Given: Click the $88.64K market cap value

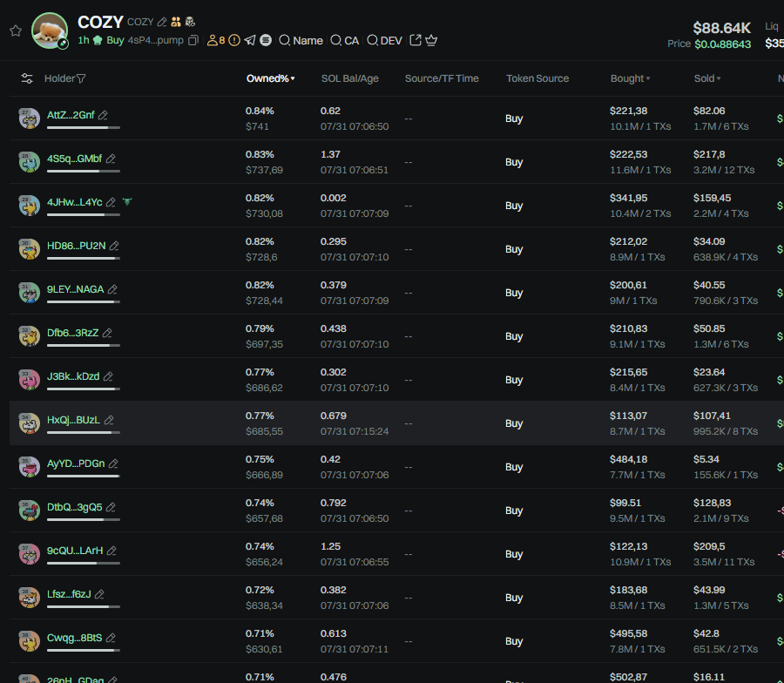Looking at the screenshot, I should click(721, 28).
